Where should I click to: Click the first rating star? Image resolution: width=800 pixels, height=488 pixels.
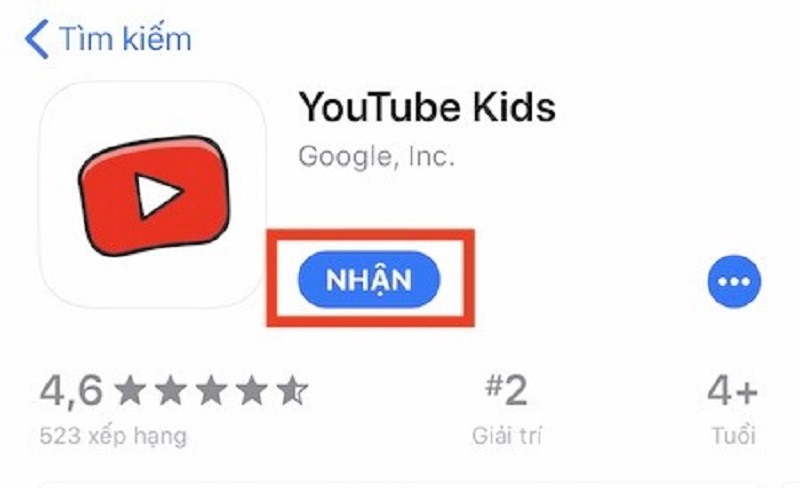(130, 391)
